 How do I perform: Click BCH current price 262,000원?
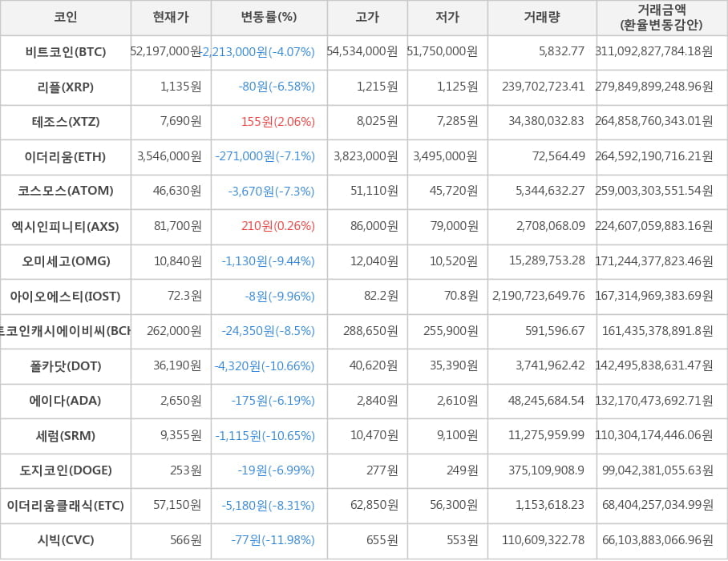tap(175, 330)
